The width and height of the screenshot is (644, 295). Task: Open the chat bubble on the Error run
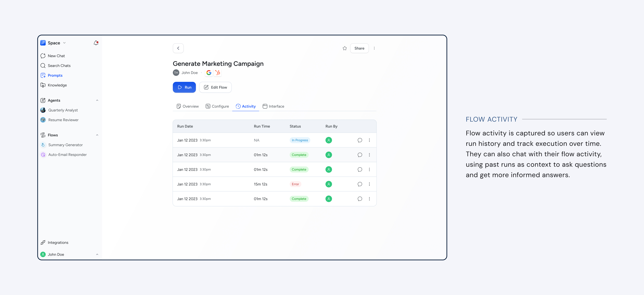(x=360, y=184)
